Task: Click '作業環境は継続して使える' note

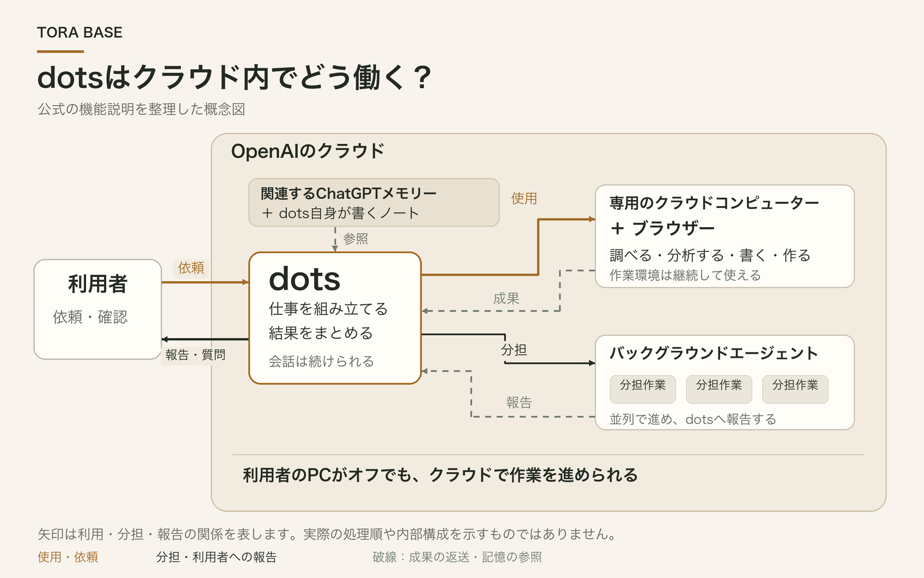Action: [x=685, y=275]
